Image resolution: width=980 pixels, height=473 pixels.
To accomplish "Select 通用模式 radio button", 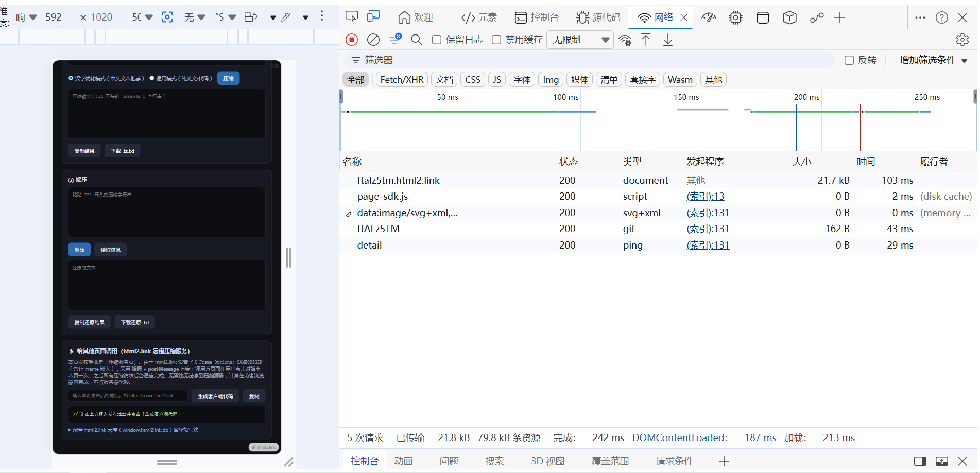I will point(152,78).
